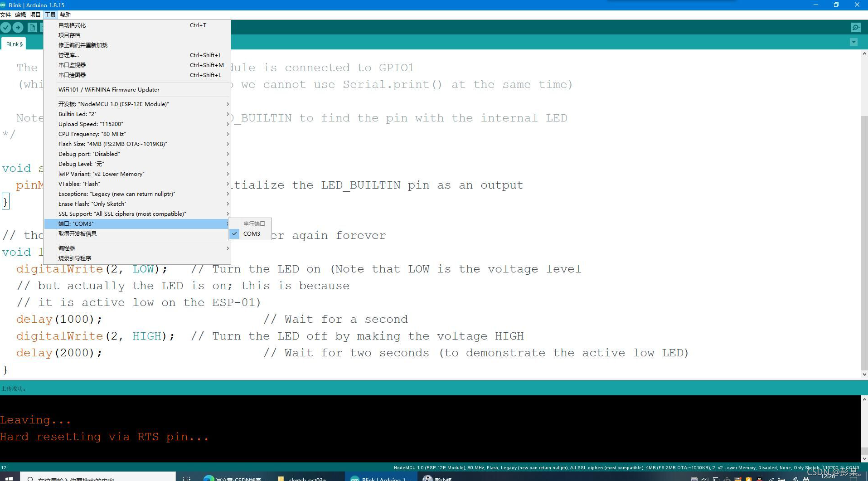Choose 项目存档 menu entry
Viewport: 868px width, 481px height.
pos(137,35)
